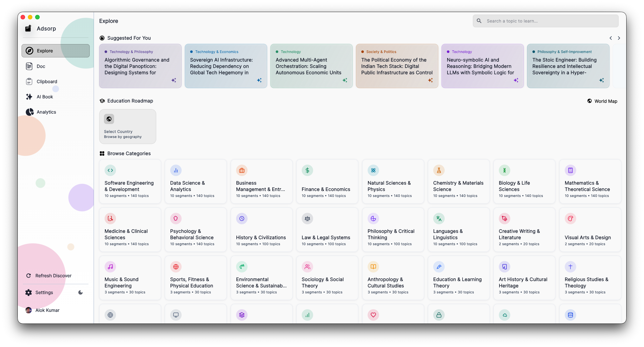Image resolution: width=644 pixels, height=347 pixels.
Task: Open The Stoic Engineer suggested card
Action: 568,66
